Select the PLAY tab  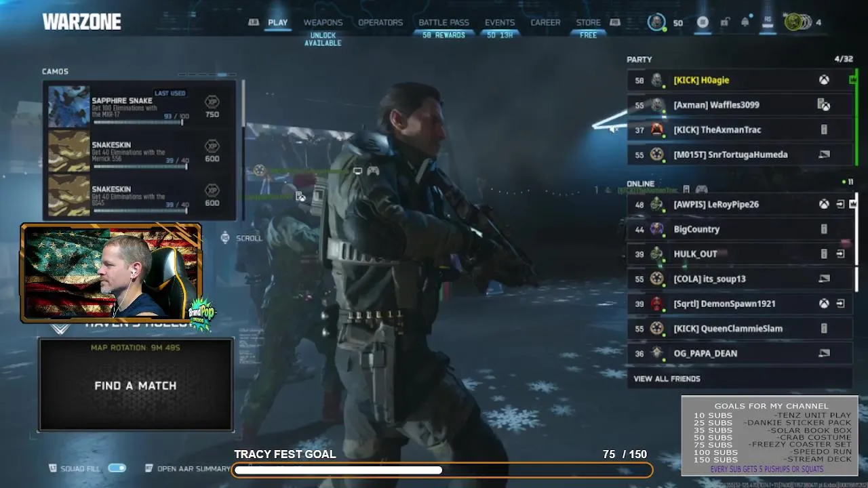pos(277,22)
